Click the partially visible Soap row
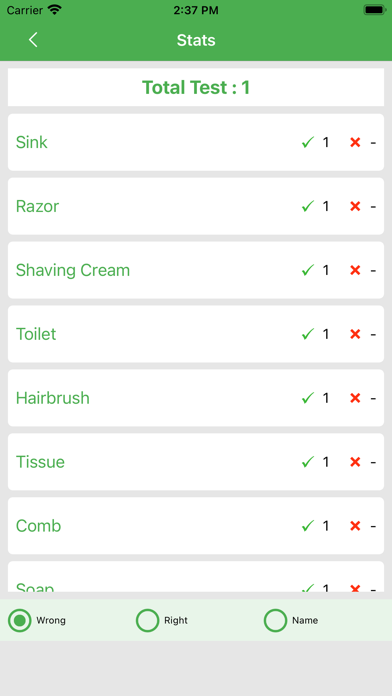The image size is (392, 696). pos(196,577)
